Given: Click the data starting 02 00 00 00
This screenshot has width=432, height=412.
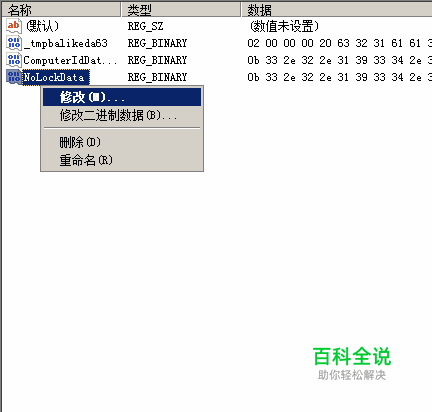Looking at the screenshot, I should pyautogui.click(x=340, y=43).
